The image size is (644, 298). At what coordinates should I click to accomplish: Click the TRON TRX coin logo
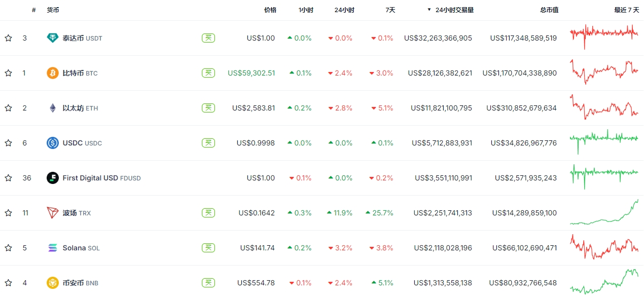tap(53, 213)
